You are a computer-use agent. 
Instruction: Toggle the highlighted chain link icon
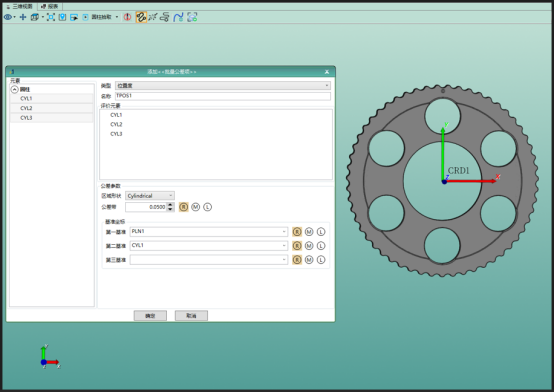tap(141, 17)
